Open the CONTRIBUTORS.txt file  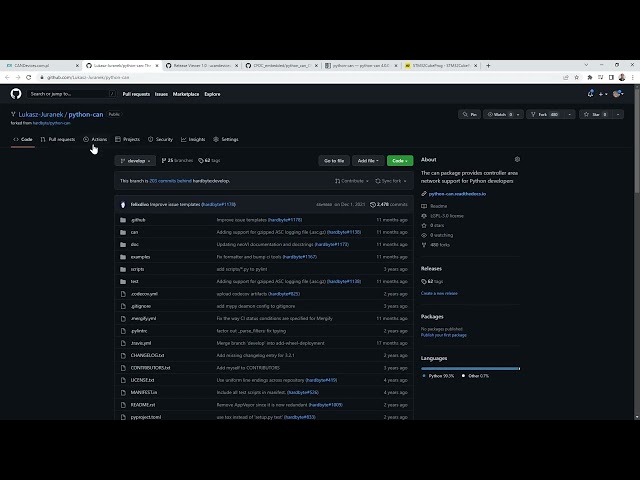151,368
